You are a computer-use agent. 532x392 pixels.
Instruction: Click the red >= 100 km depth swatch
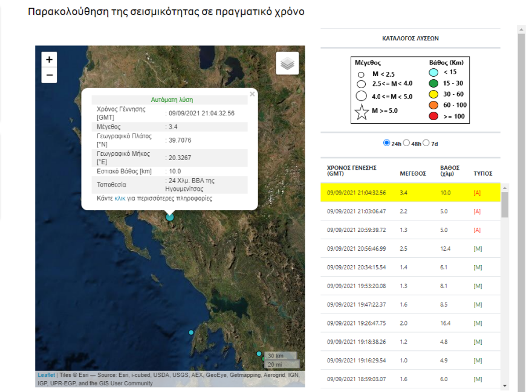(433, 114)
